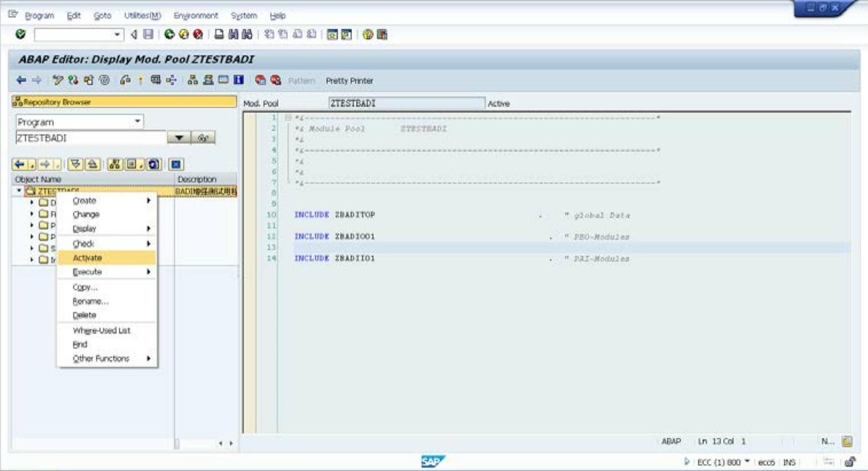The width and height of the screenshot is (868, 471).
Task: Click the Collapse All Nodes icon in browser toolbar
Action: (92, 165)
